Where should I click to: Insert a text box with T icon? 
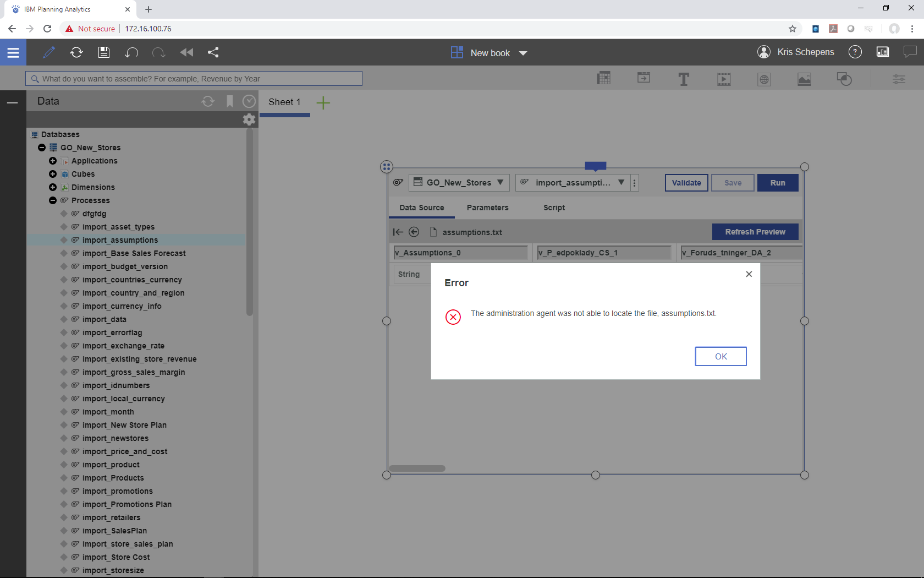(x=684, y=79)
